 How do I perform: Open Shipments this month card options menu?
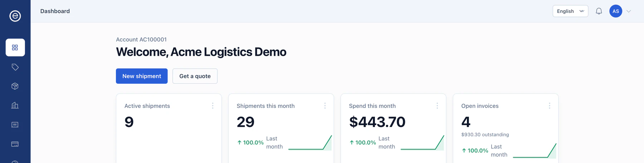(325, 106)
